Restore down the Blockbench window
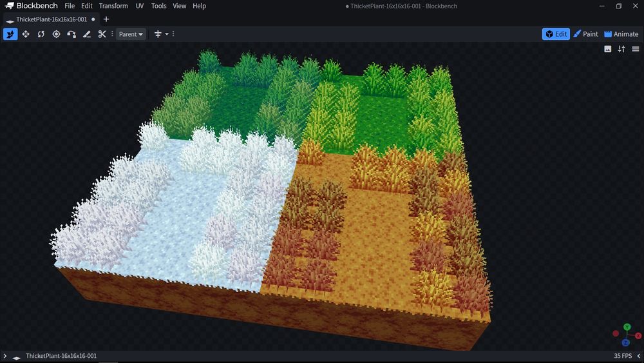Viewport: 644px width, 363px height. coord(618,6)
